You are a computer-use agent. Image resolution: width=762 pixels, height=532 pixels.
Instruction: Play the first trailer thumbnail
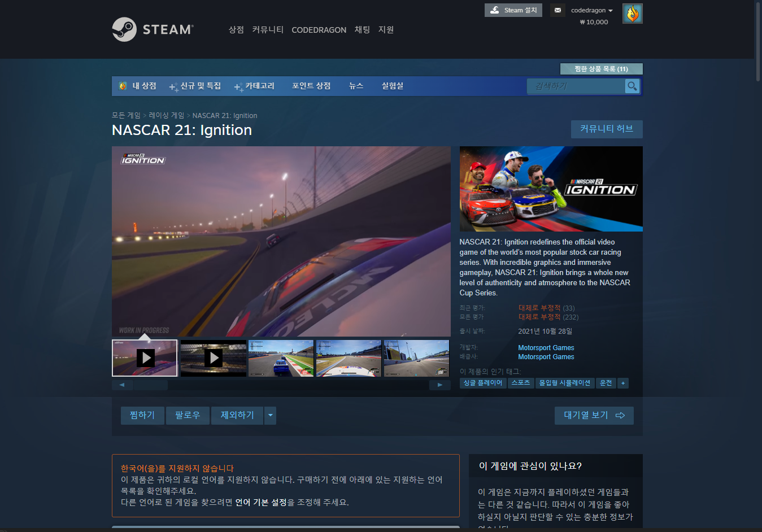tap(145, 358)
